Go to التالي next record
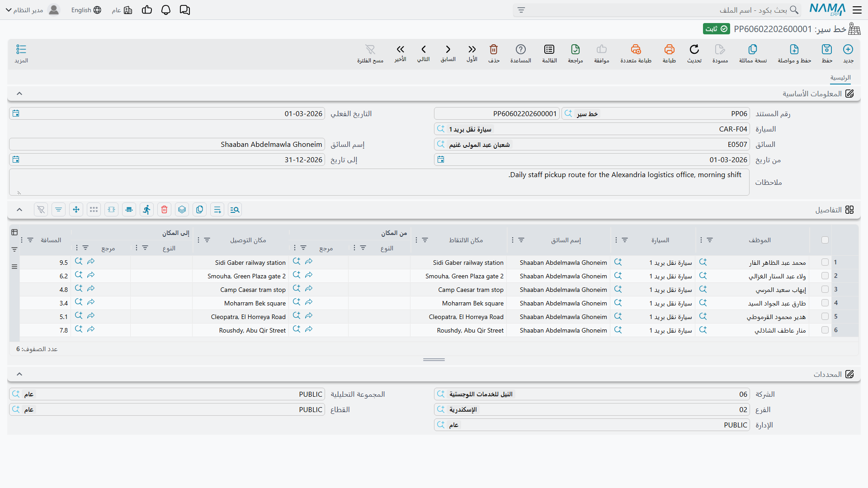Viewport: 868px width, 488px height. pos(424,53)
